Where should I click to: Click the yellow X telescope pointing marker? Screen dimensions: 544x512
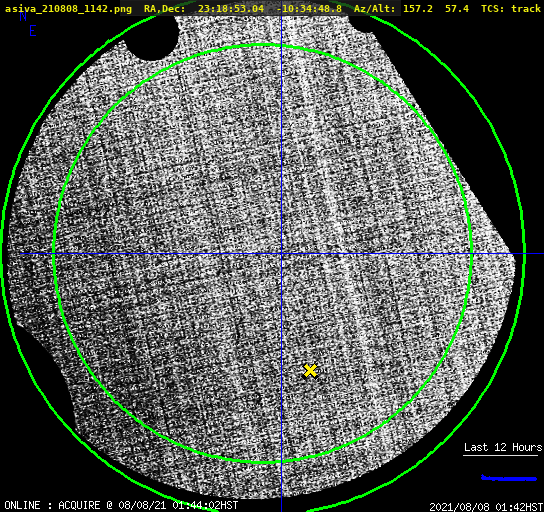310,371
